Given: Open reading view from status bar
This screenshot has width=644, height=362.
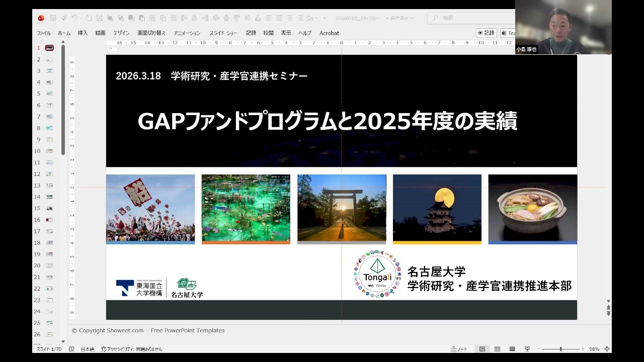Looking at the screenshot, I should click(x=512, y=349).
